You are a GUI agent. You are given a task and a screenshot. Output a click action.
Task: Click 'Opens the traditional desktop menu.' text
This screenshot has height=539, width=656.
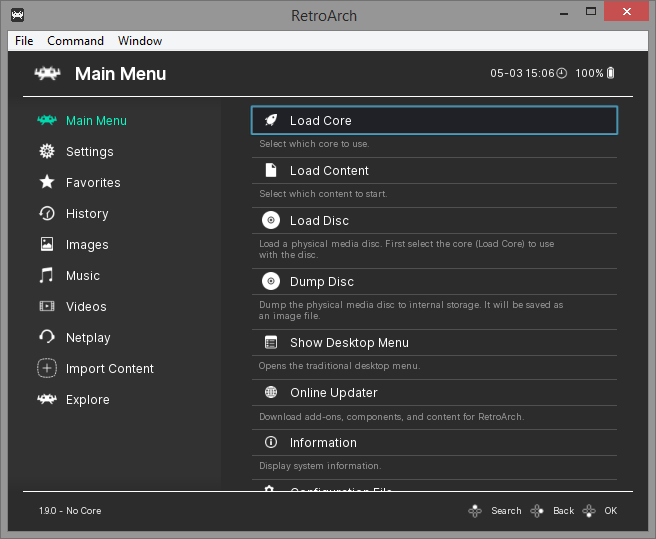pyautogui.click(x=339, y=366)
